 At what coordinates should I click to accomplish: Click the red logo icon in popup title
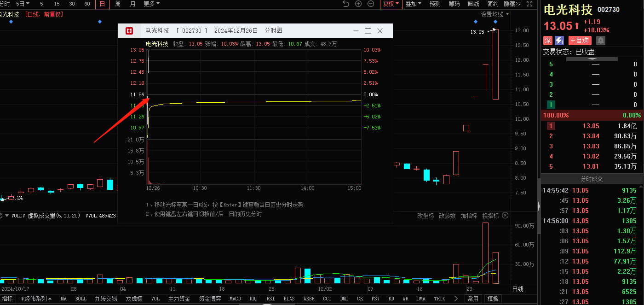coord(129,31)
